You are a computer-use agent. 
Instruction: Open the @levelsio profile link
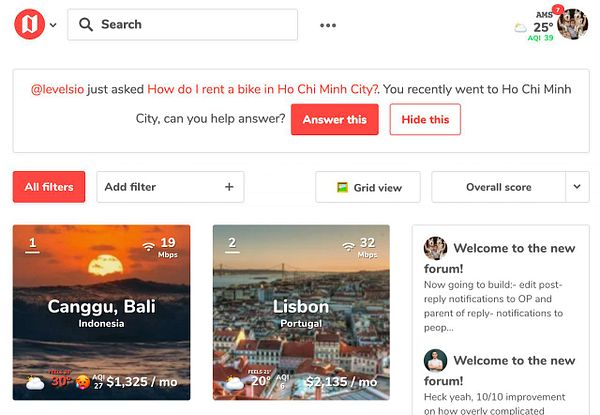pyautogui.click(x=57, y=89)
